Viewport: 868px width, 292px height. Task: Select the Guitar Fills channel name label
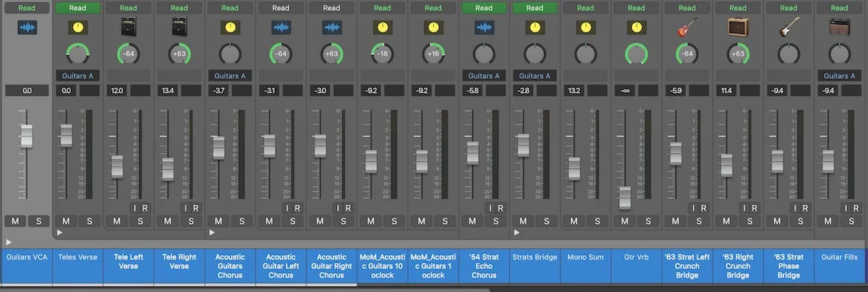point(839,257)
